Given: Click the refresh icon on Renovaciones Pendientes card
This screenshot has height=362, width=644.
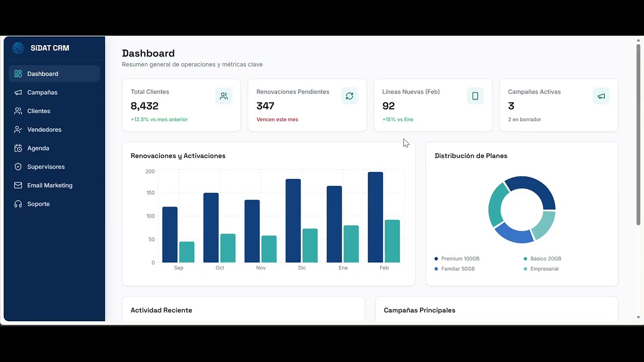Looking at the screenshot, I should pyautogui.click(x=350, y=96).
